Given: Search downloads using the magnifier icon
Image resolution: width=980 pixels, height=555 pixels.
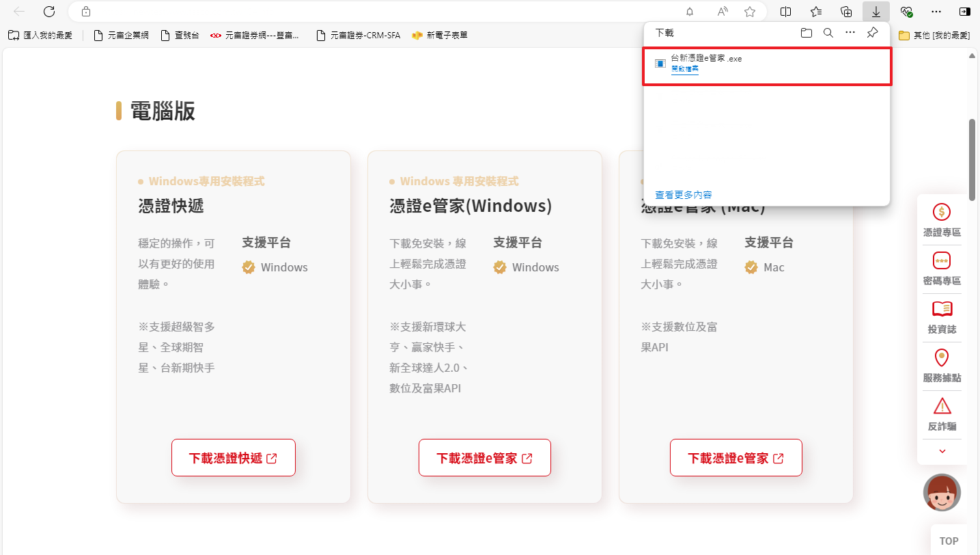Looking at the screenshot, I should click(828, 33).
